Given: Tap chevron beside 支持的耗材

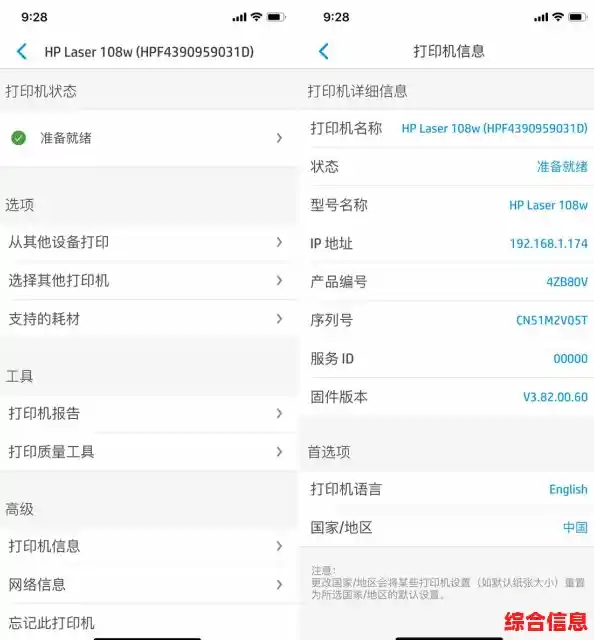Looking at the screenshot, I should (279, 319).
